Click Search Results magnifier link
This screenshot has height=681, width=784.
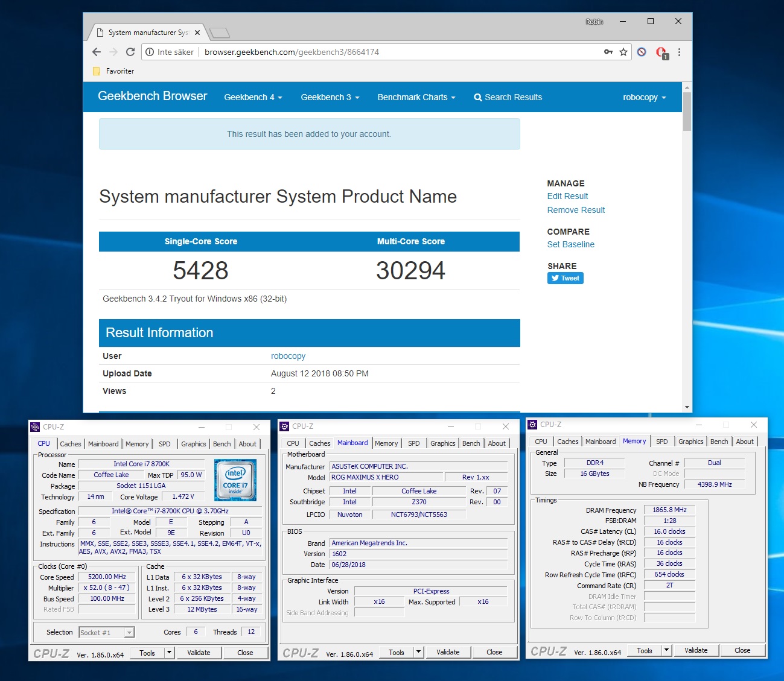point(508,97)
